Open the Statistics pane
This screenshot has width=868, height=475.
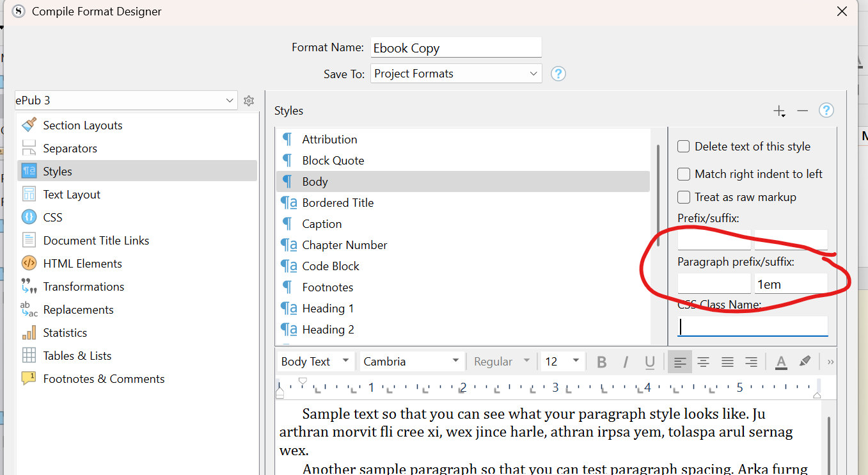[x=136, y=333]
